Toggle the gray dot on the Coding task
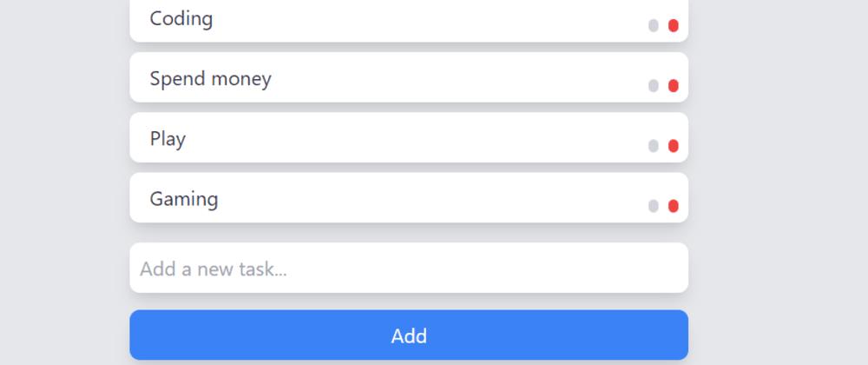 point(654,26)
